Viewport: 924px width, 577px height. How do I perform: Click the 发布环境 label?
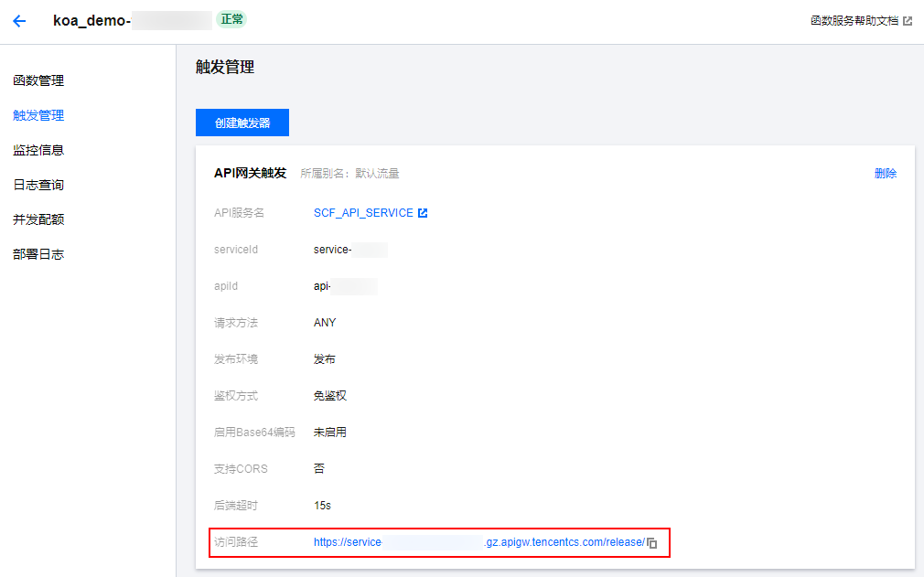click(x=236, y=359)
